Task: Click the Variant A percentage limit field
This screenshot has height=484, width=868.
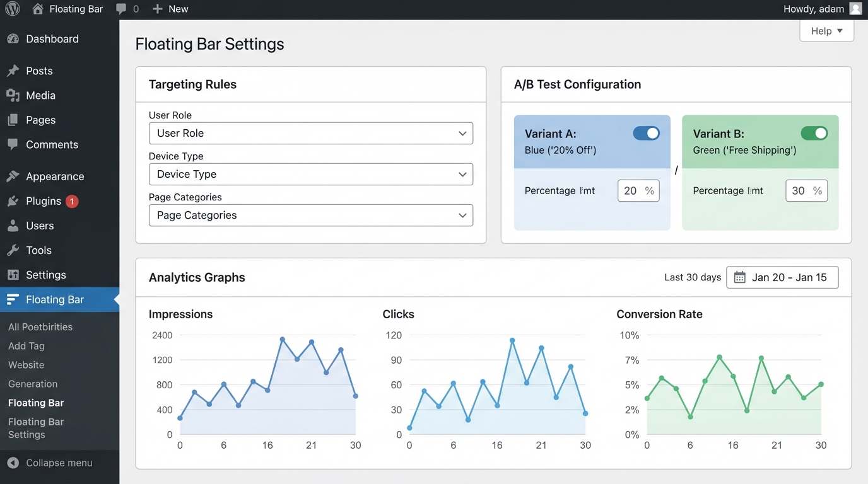Action: coord(638,190)
